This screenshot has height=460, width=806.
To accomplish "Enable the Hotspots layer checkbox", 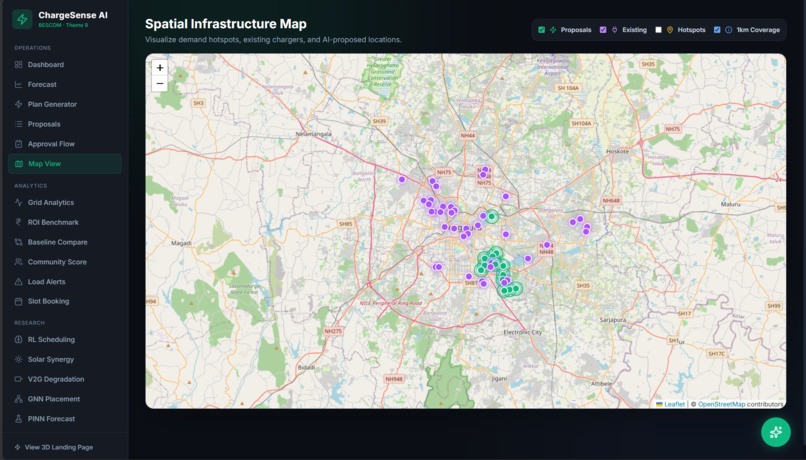I will (x=658, y=30).
